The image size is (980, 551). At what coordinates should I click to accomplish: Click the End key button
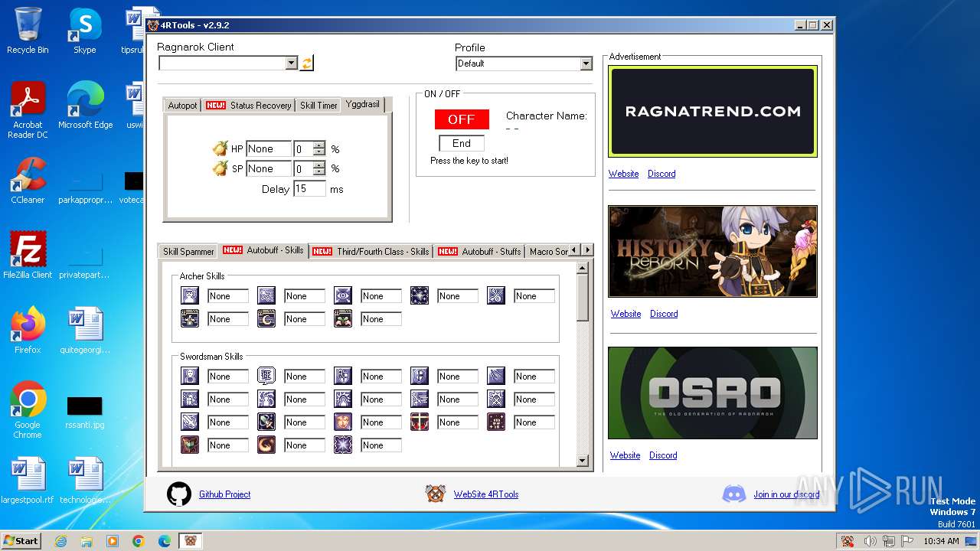pyautogui.click(x=462, y=143)
